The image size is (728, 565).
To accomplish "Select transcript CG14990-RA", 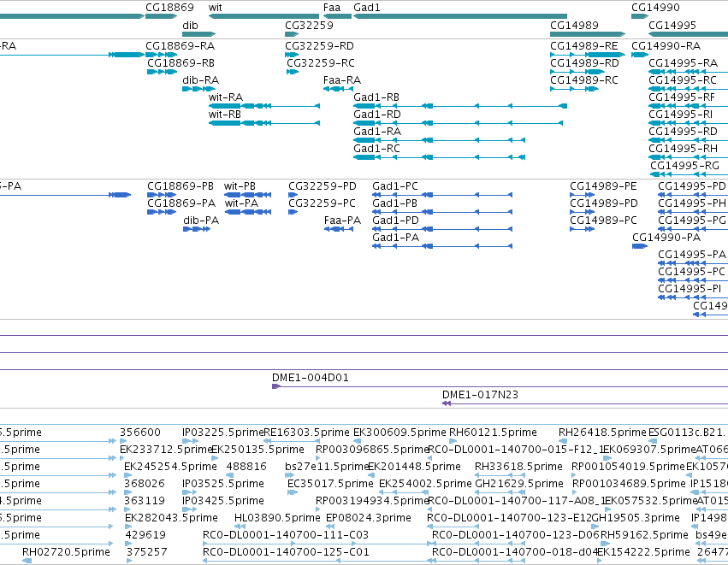I will point(640,55).
